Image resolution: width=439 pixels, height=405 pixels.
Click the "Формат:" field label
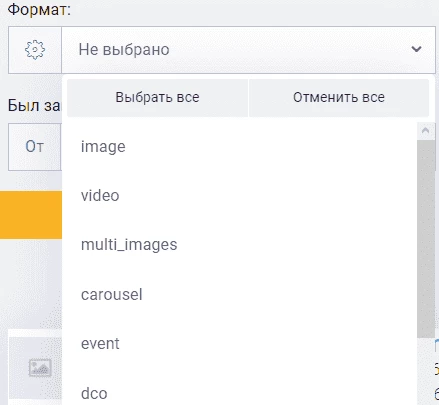tap(39, 10)
